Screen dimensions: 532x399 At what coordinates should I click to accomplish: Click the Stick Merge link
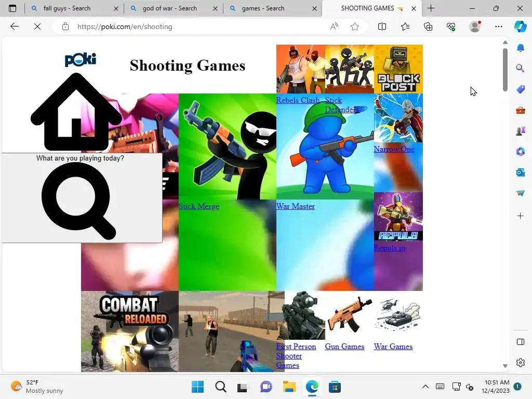tap(199, 206)
